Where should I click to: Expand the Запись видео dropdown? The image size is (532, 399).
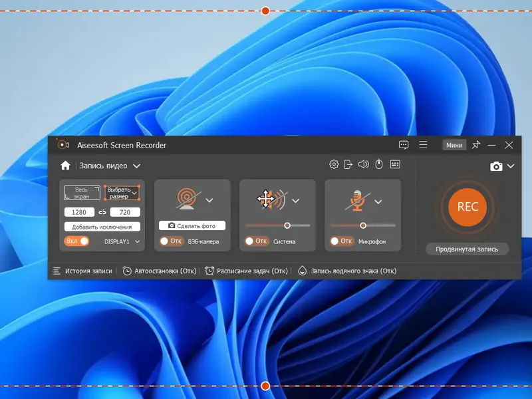point(136,166)
